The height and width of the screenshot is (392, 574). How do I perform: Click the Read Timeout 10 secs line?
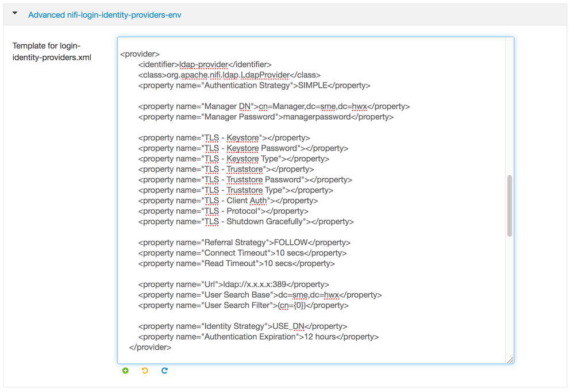[237, 264]
